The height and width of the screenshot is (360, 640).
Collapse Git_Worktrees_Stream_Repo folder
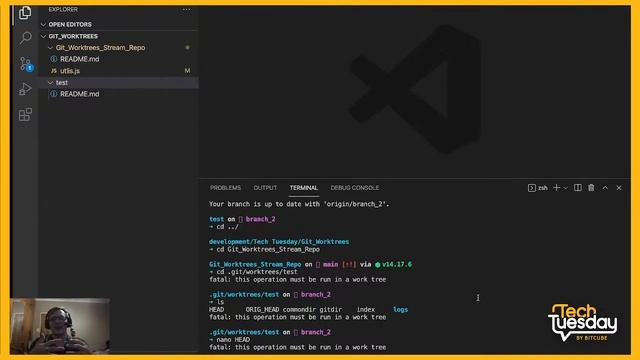[51, 48]
